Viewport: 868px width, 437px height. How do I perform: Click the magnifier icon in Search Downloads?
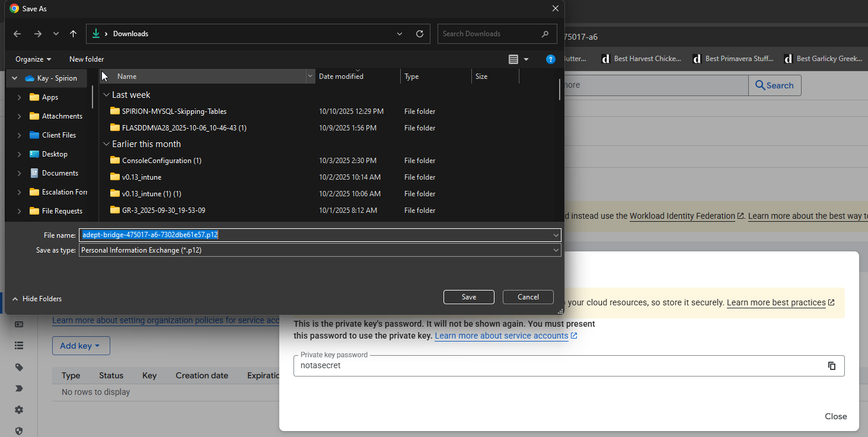[x=545, y=34]
